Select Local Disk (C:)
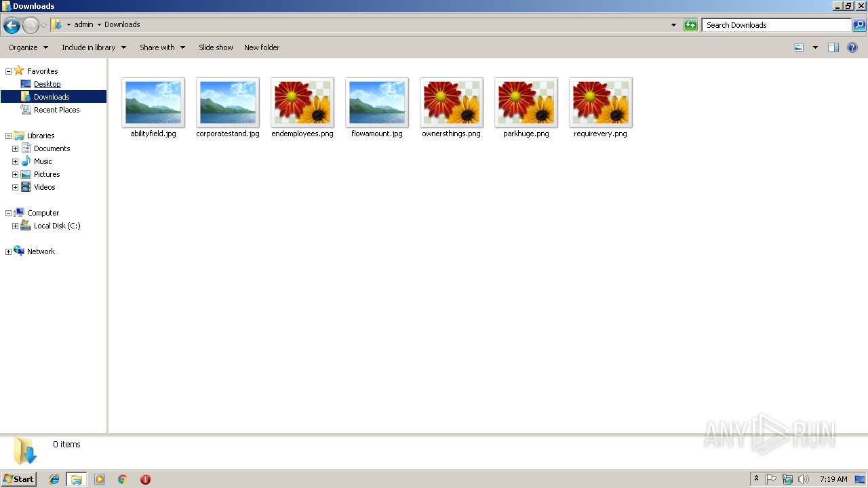Viewport: 868px width, 488px height. click(x=57, y=226)
